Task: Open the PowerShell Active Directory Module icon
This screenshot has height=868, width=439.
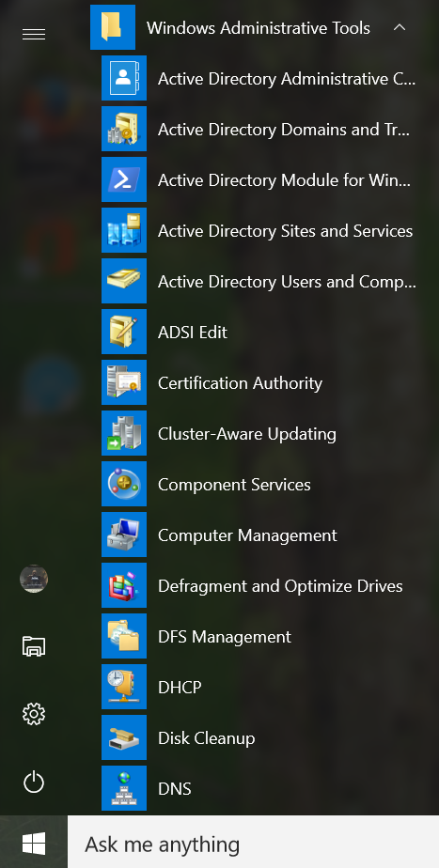Action: [x=123, y=180]
